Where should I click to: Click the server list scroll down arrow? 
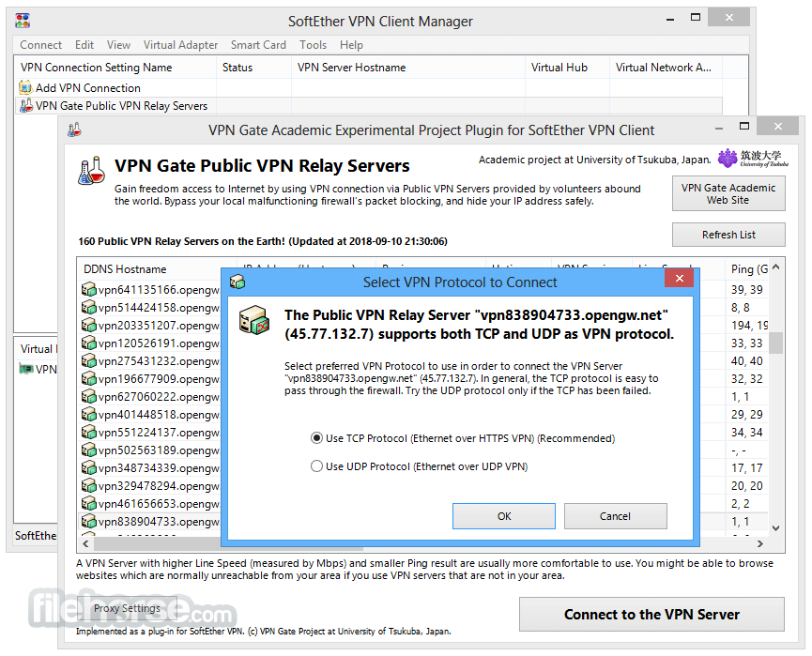(x=775, y=528)
